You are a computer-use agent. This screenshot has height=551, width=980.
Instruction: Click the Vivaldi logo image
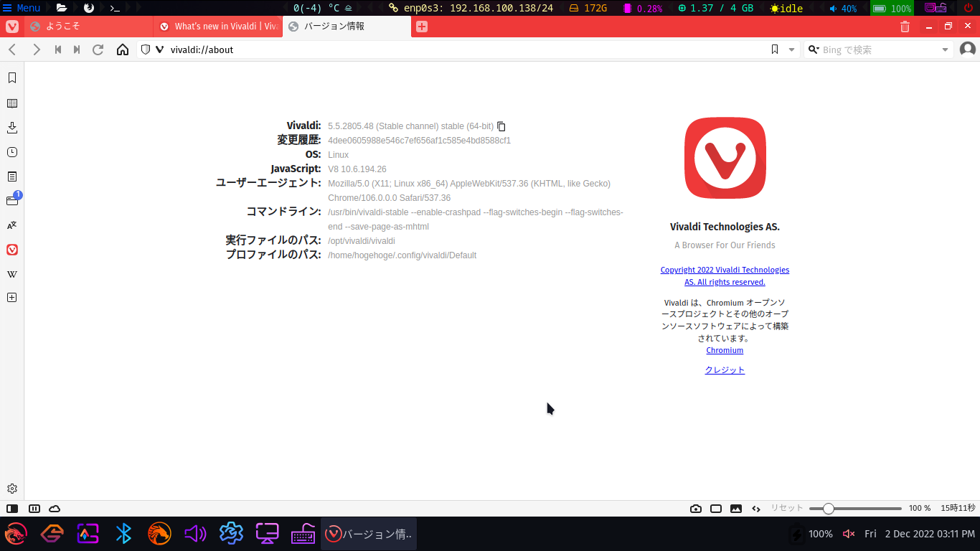[725, 158]
